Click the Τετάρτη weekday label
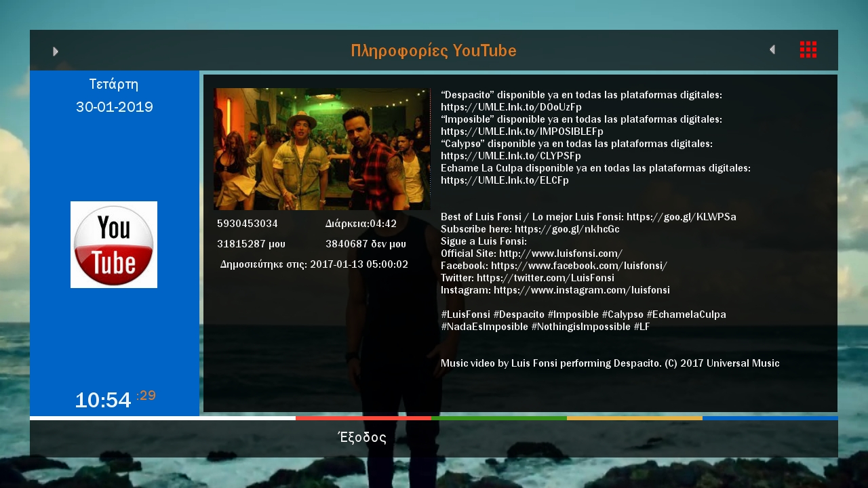The width and height of the screenshot is (868, 488). pyautogui.click(x=114, y=85)
